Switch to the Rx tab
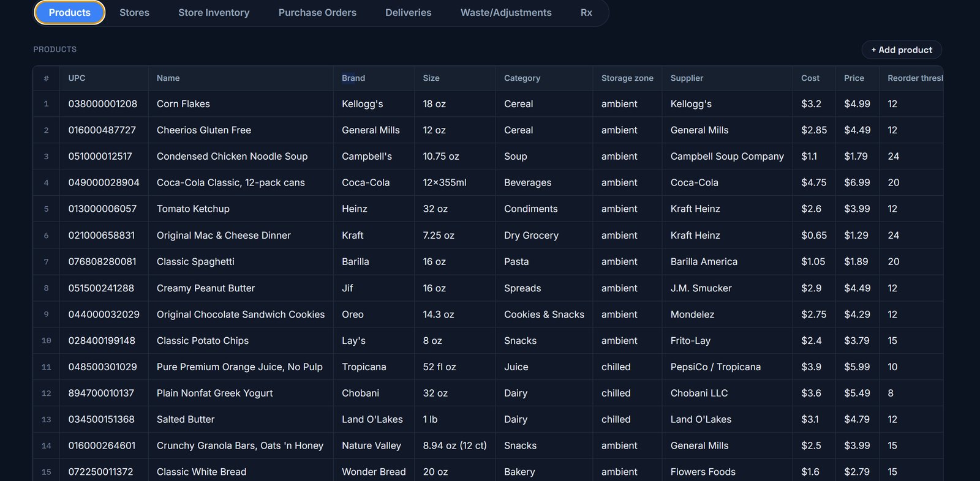The image size is (980, 481). pos(586,12)
